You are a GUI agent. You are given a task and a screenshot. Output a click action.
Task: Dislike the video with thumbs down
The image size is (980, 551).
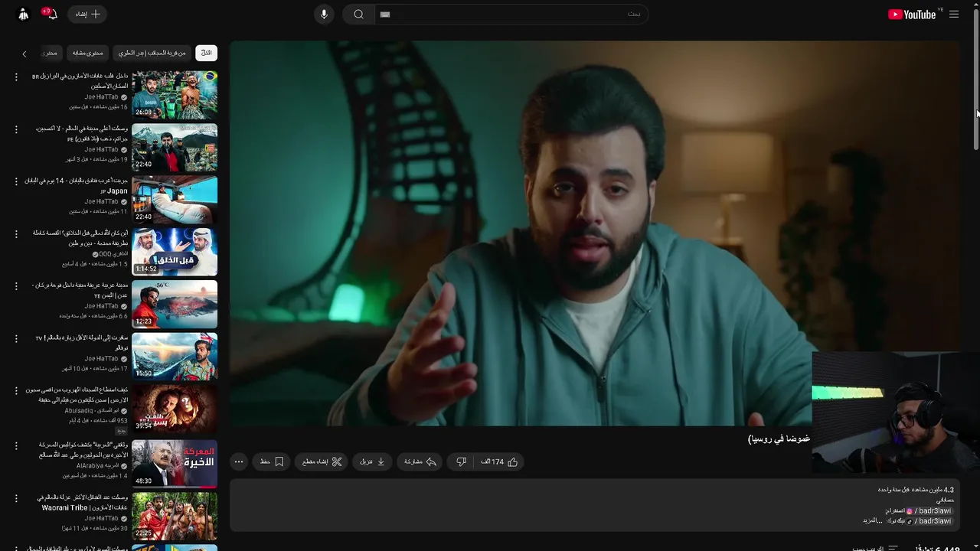[x=461, y=461]
